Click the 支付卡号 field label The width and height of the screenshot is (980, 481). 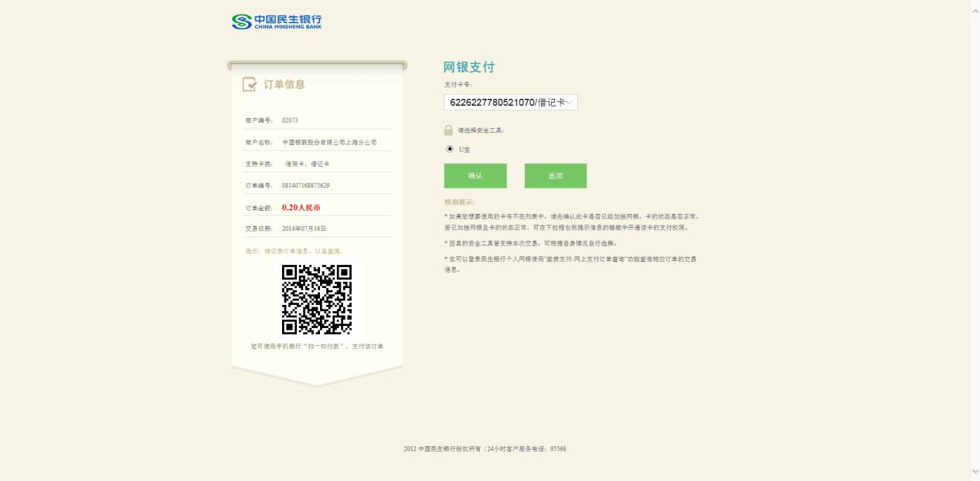458,85
